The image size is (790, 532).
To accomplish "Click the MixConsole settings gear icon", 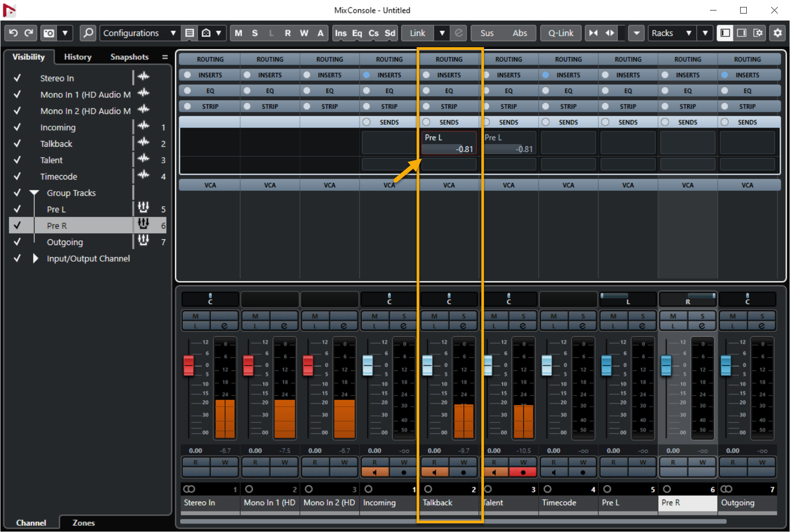I will [777, 33].
